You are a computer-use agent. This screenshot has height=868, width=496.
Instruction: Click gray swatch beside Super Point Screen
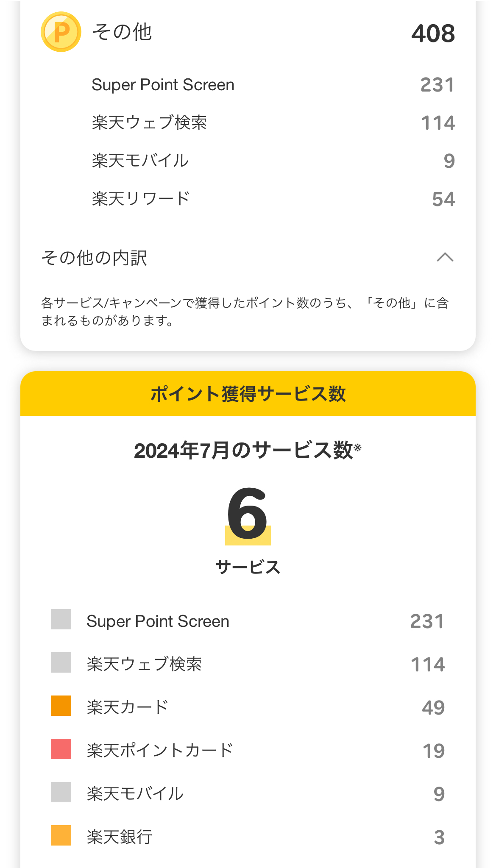pos(61,620)
